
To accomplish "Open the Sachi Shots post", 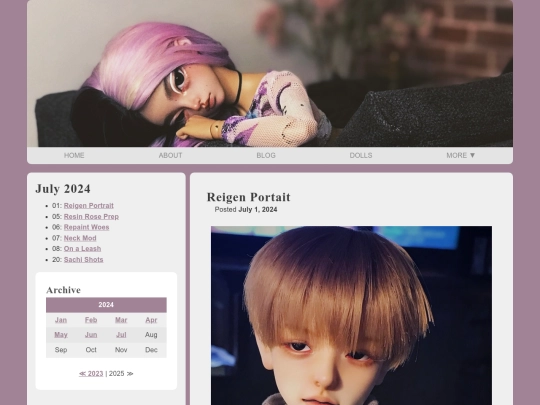I will coord(83,260).
